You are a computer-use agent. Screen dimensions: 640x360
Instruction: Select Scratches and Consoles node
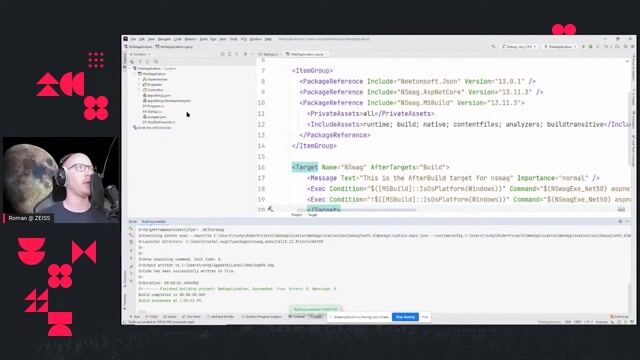click(x=152, y=128)
